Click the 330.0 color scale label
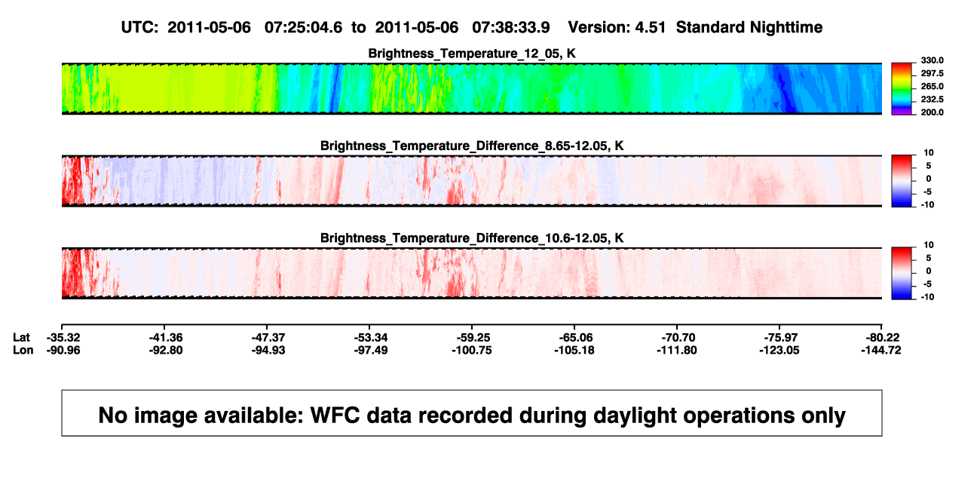 click(x=933, y=60)
